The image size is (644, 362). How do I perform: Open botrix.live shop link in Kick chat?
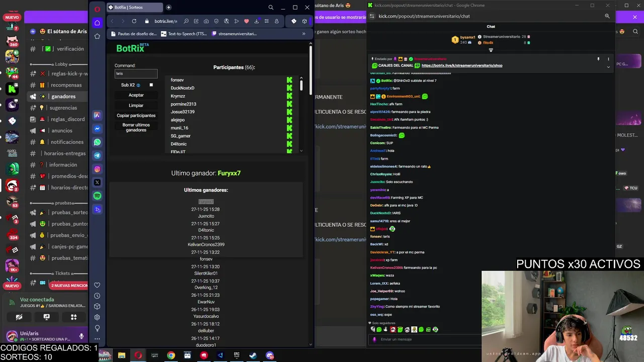[x=462, y=65]
